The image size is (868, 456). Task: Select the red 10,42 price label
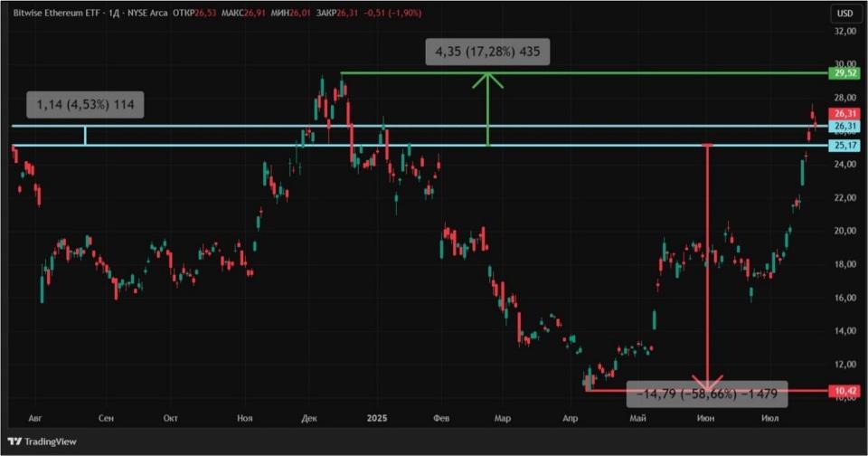click(844, 391)
